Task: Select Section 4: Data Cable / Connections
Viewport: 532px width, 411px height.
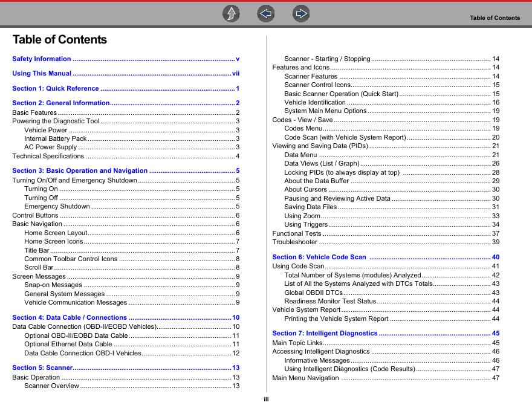Action: click(x=70, y=317)
